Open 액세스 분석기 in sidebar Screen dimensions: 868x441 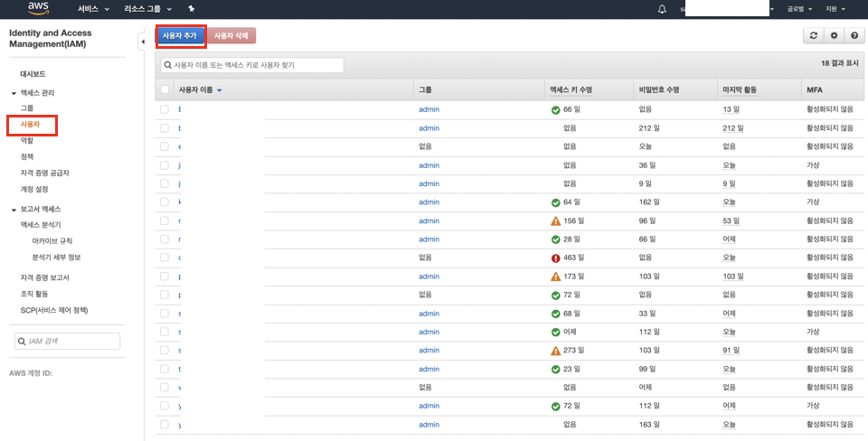41,225
